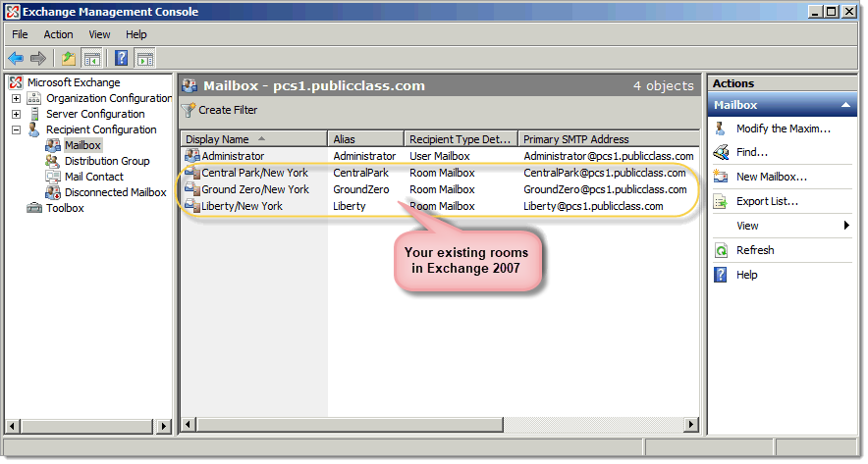Click Export List... action

[x=767, y=201]
